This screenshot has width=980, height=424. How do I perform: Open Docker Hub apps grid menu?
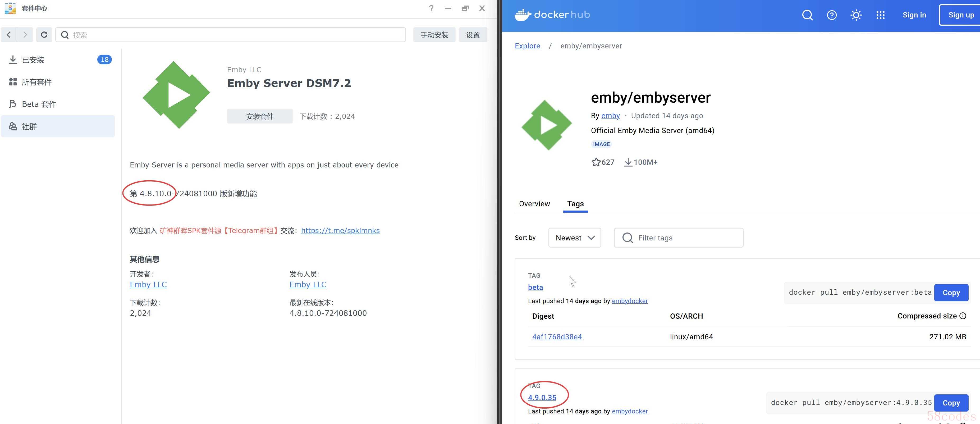(x=880, y=15)
